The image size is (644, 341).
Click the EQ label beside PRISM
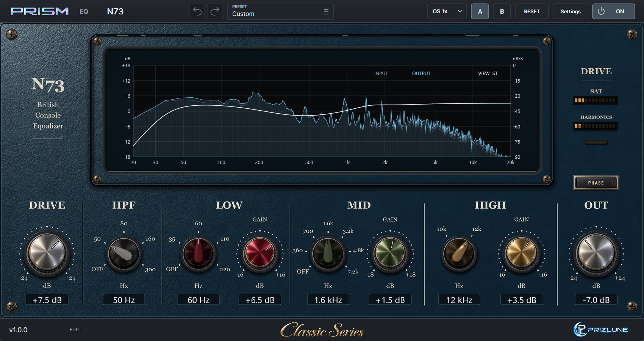click(84, 11)
